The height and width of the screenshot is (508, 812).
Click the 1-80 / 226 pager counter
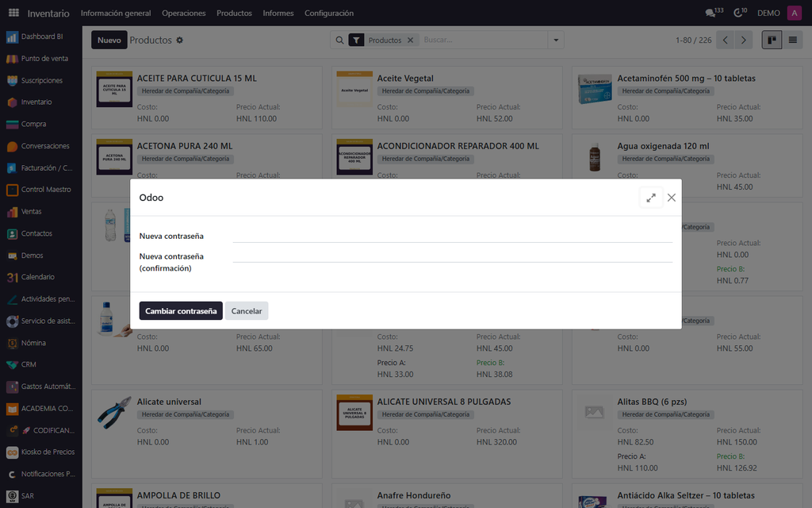tap(693, 40)
